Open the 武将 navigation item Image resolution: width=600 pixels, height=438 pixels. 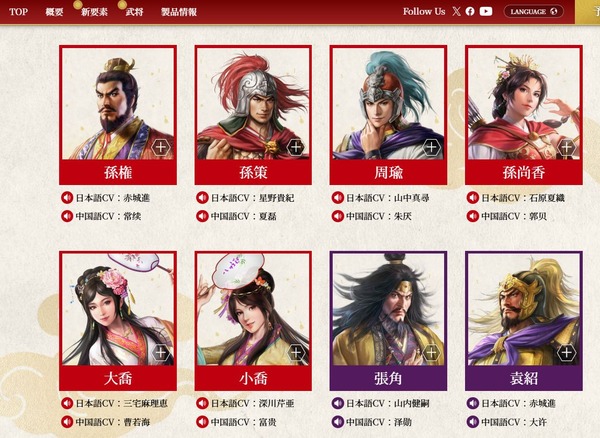pos(134,12)
